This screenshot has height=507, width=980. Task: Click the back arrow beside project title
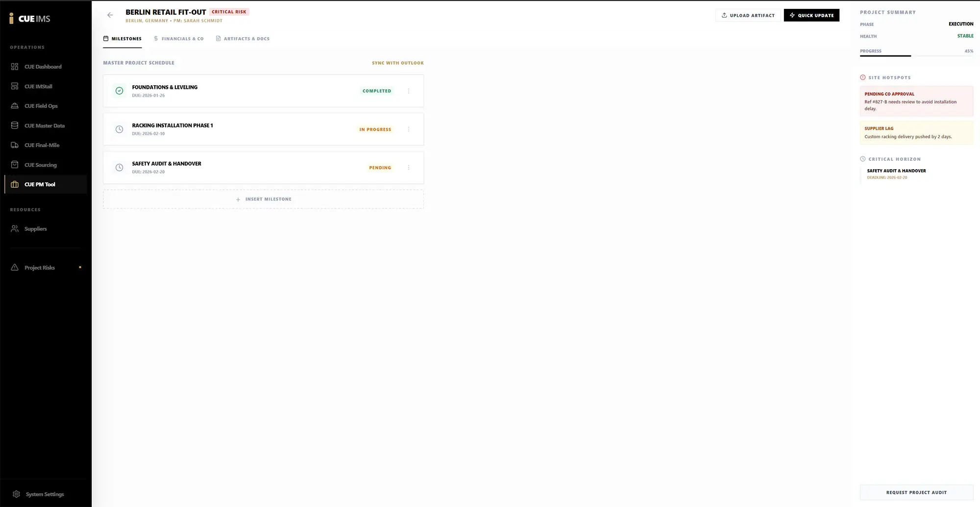pos(110,15)
